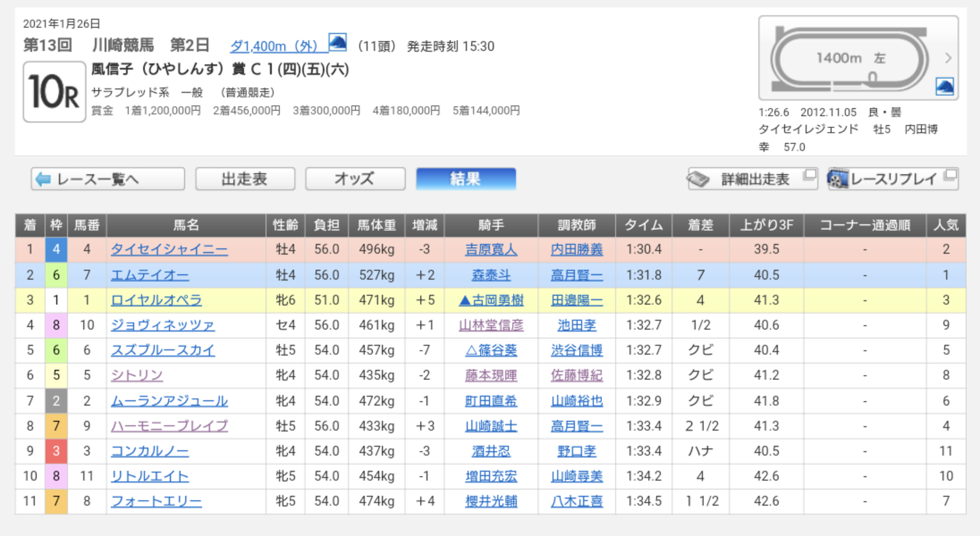Open horse コンカルノー

150,451
